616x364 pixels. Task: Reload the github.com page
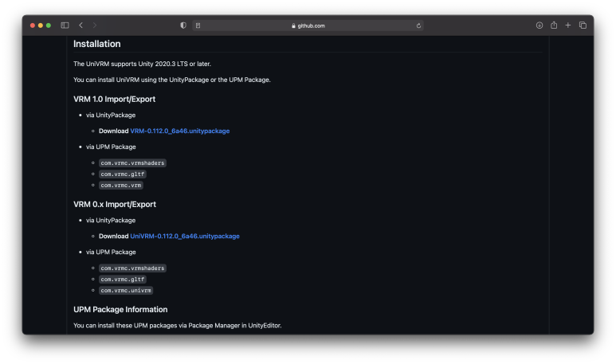418,25
